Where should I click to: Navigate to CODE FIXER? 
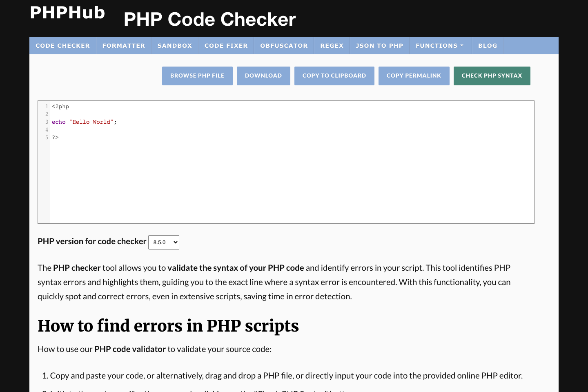click(x=226, y=45)
